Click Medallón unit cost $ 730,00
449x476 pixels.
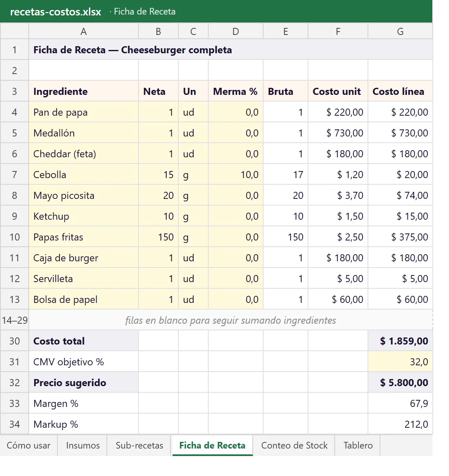338,133
